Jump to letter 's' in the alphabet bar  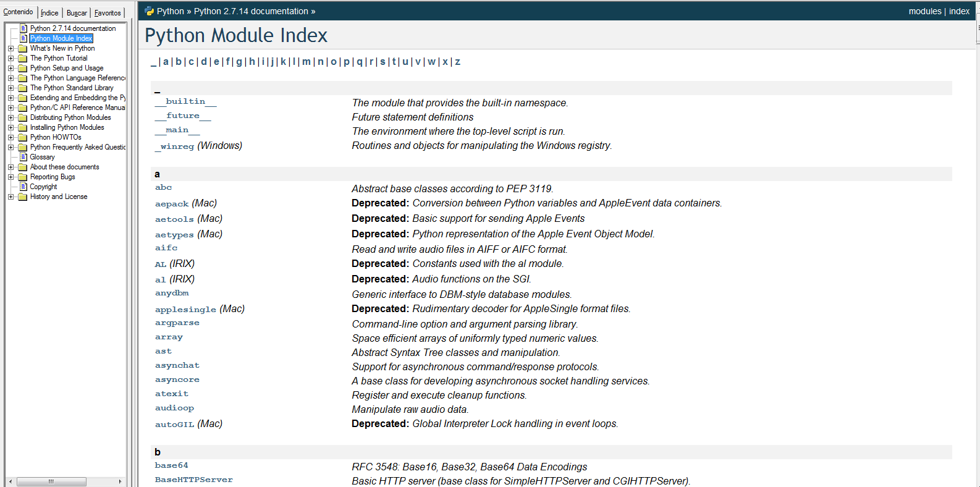(x=382, y=62)
